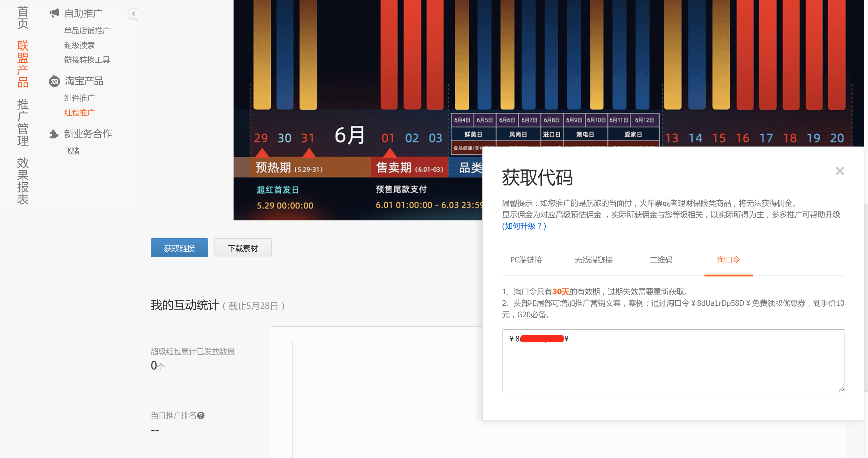Open the 效果报表 vertical nav item
The image size is (868, 458).
coord(23,181)
